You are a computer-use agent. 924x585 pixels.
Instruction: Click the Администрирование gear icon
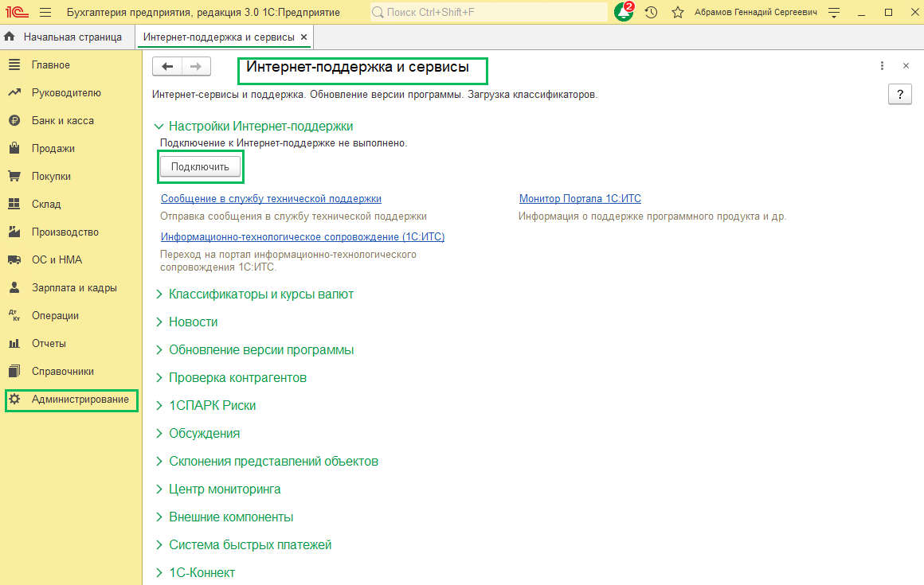(x=14, y=399)
